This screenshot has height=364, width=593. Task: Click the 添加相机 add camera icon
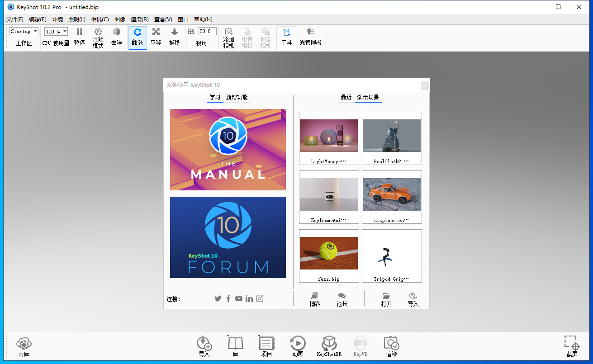click(229, 32)
